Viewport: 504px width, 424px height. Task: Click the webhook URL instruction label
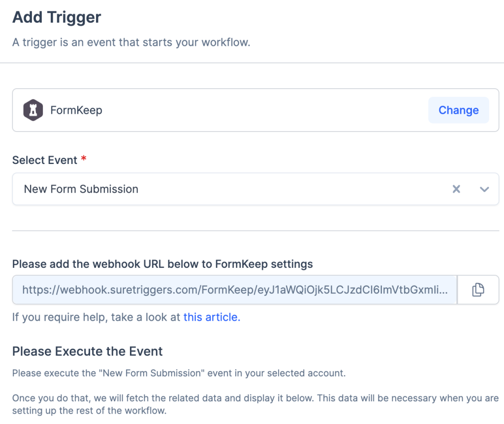click(162, 264)
